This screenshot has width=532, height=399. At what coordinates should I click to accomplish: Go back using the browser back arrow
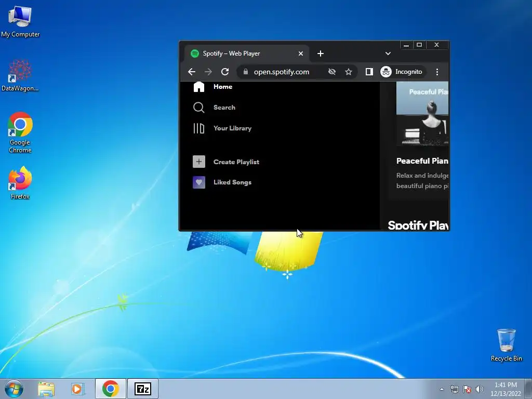pos(192,72)
